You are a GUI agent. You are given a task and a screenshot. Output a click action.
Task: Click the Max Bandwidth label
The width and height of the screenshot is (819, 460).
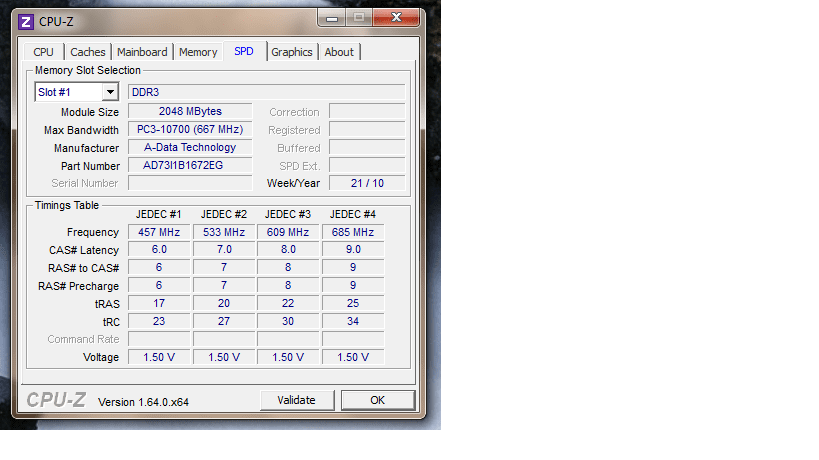81,131
